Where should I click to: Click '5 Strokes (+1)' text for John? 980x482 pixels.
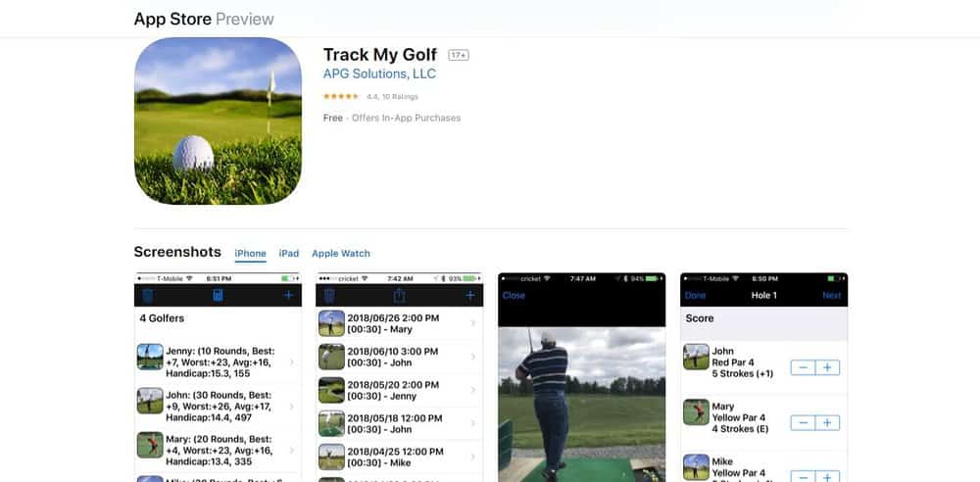coord(743,374)
